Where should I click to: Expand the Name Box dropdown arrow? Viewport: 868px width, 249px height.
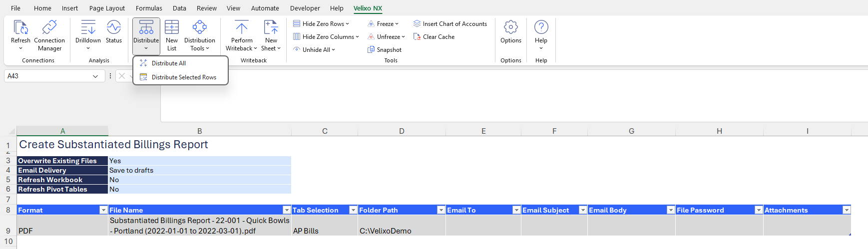click(x=95, y=76)
